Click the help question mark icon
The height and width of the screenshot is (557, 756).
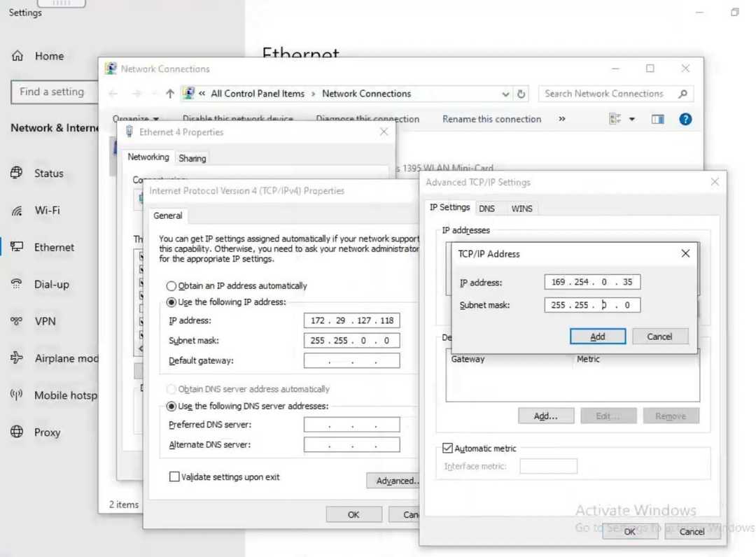coord(685,119)
